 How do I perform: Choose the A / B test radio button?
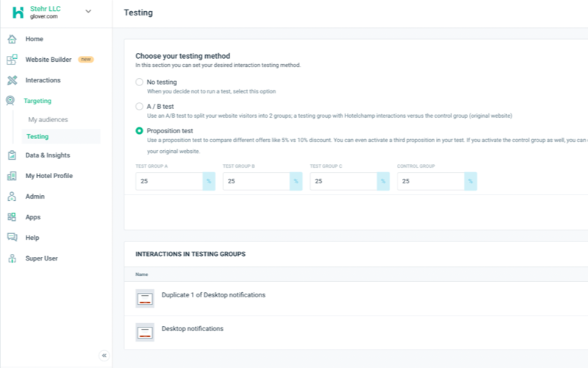pyautogui.click(x=140, y=107)
